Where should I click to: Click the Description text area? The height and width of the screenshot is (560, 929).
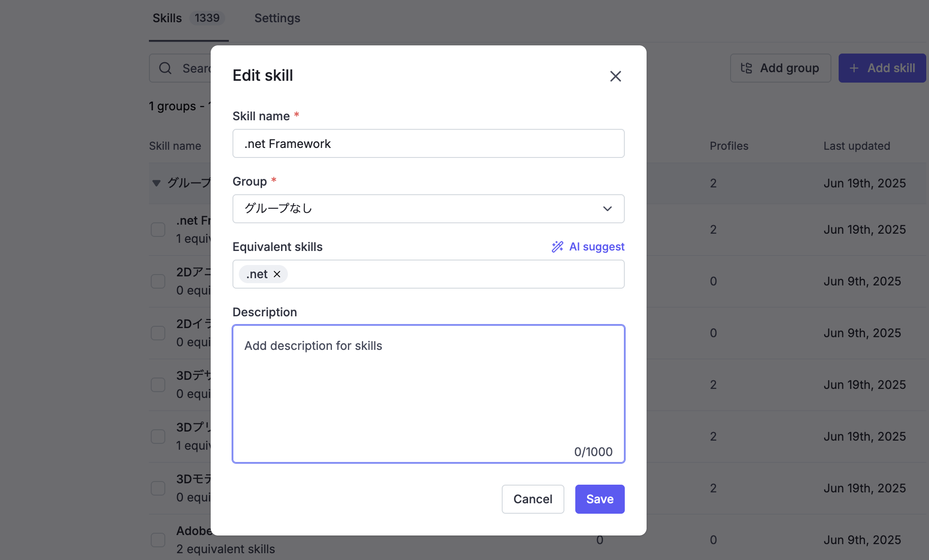(x=428, y=394)
